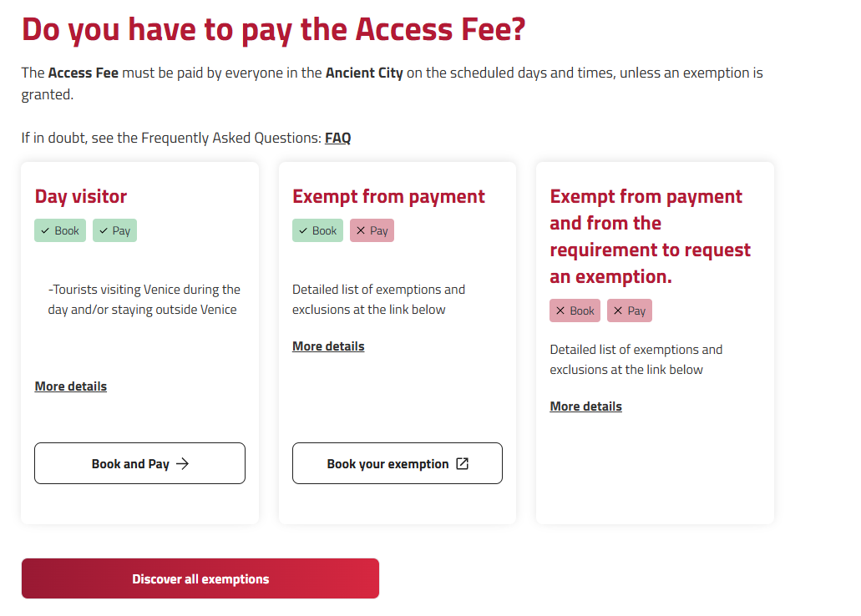Click green Book badge under Exempt from payment
This screenshot has width=861, height=616.
(x=317, y=231)
